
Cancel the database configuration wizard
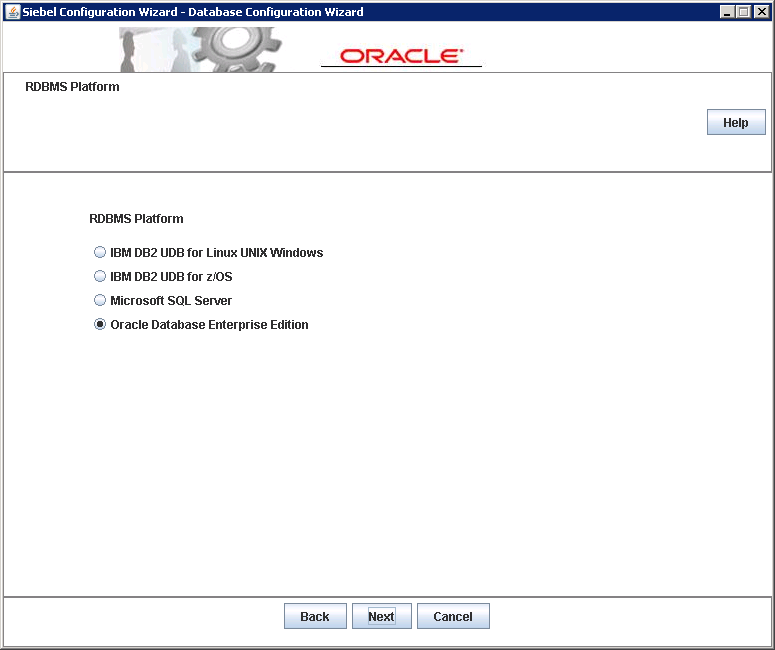tap(453, 617)
